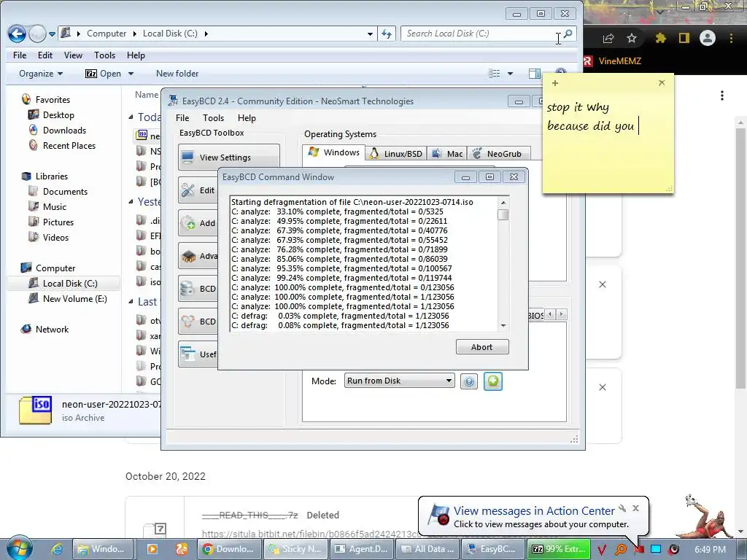Open the 7-Zip Open toolbar button
Image resolution: width=747 pixels, height=560 pixels.
[104, 74]
